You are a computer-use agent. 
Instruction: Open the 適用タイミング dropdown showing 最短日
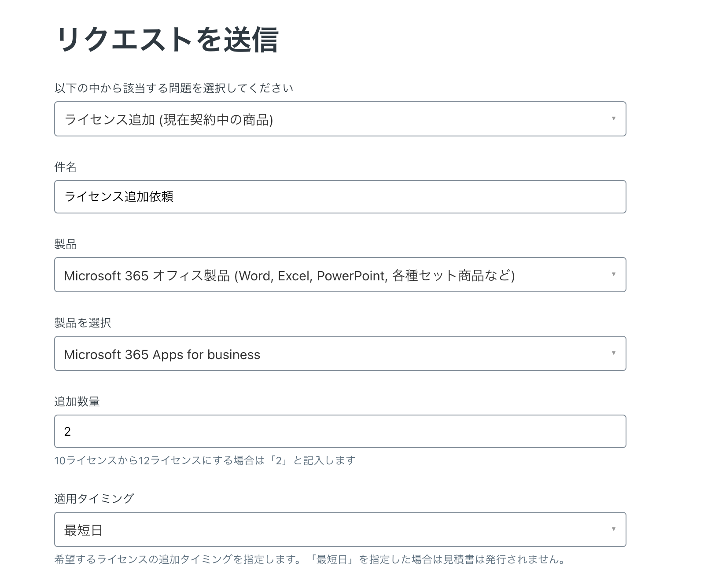[x=340, y=529]
